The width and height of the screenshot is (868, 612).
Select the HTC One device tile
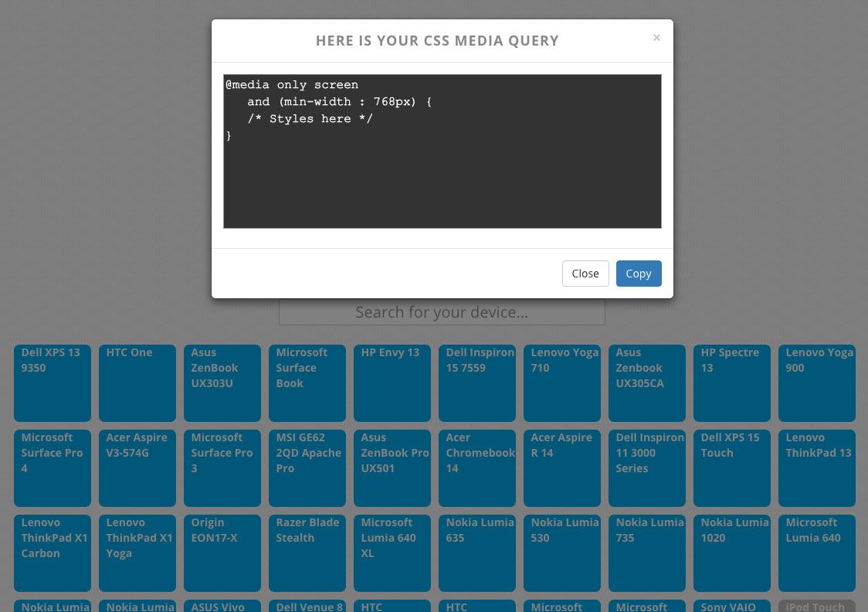click(x=137, y=382)
